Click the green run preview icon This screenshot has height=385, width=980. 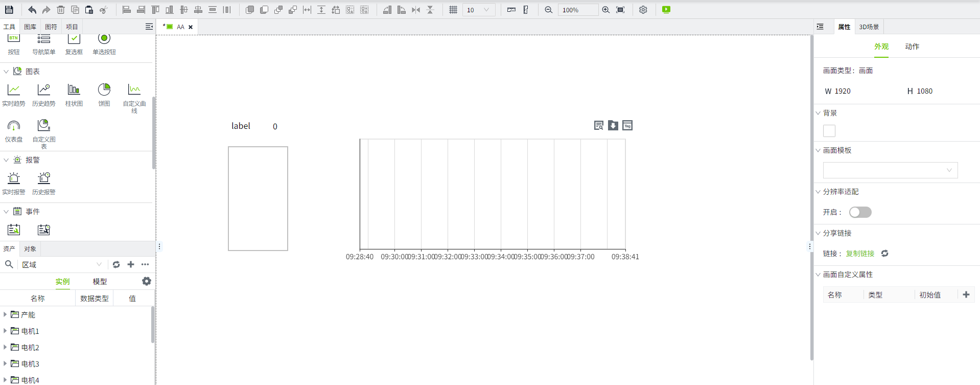coord(666,10)
